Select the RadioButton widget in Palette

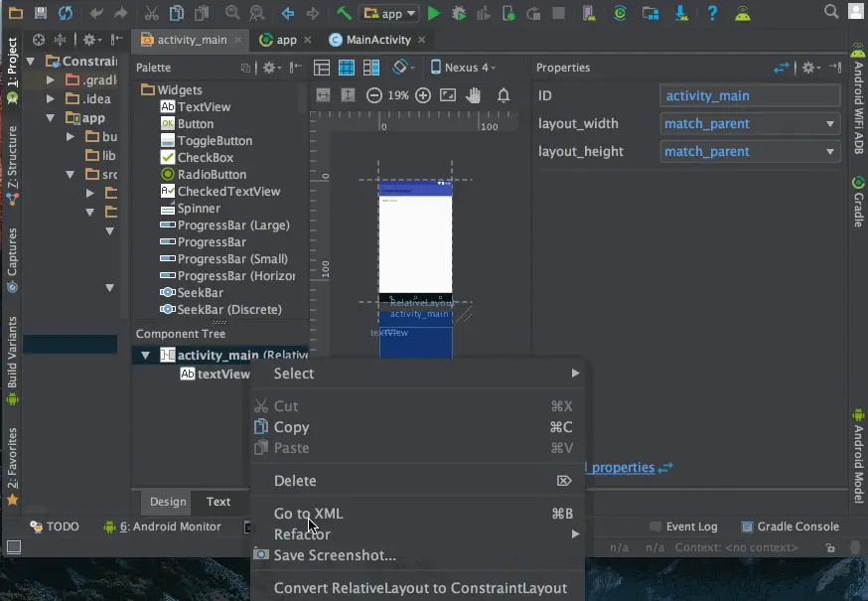click(x=211, y=175)
